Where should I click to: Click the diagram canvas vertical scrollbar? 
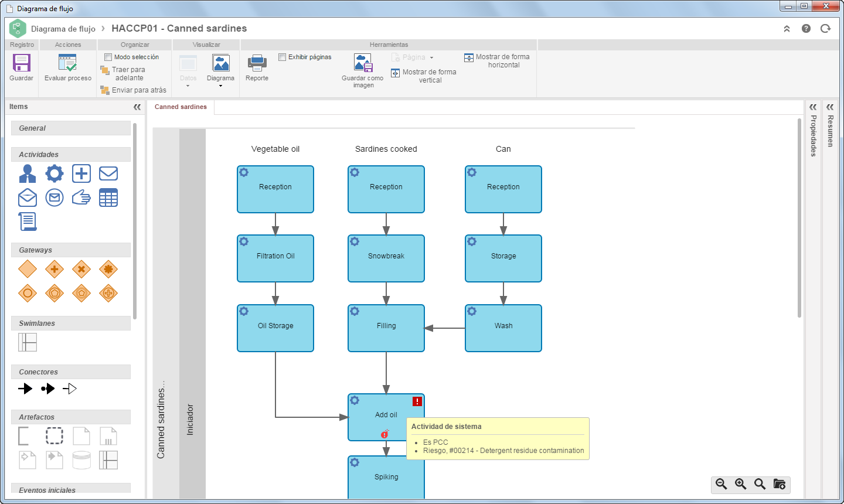[799, 218]
